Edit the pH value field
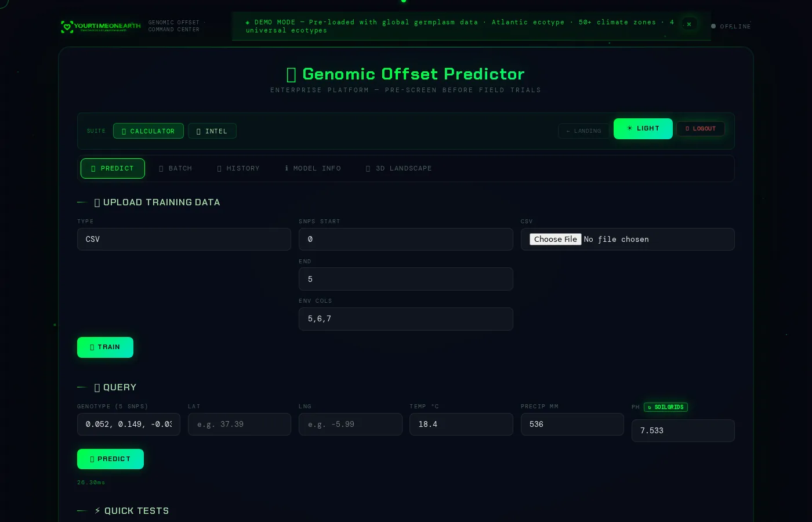The image size is (812, 522). click(683, 431)
